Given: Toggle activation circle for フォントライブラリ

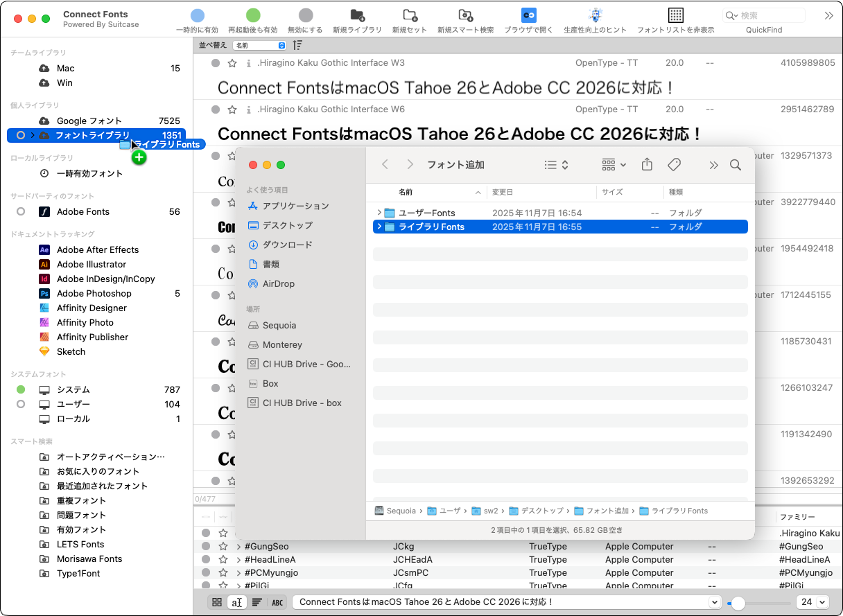Looking at the screenshot, I should tap(21, 135).
